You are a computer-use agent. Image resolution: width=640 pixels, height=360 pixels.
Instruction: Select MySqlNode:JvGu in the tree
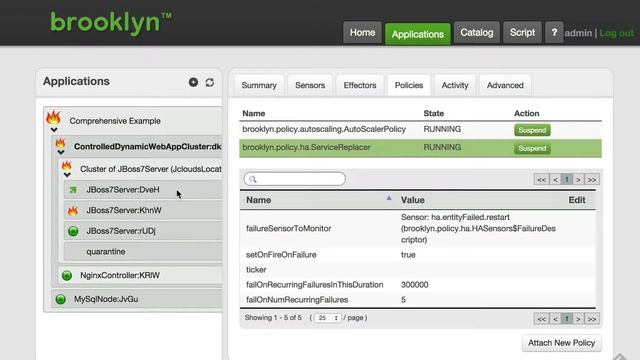pyautogui.click(x=106, y=299)
